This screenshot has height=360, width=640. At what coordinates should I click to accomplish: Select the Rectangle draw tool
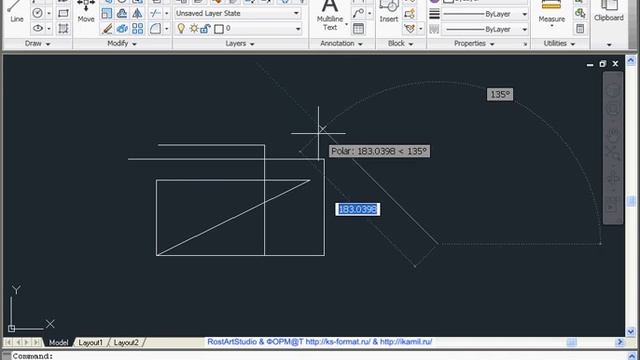tap(63, 13)
